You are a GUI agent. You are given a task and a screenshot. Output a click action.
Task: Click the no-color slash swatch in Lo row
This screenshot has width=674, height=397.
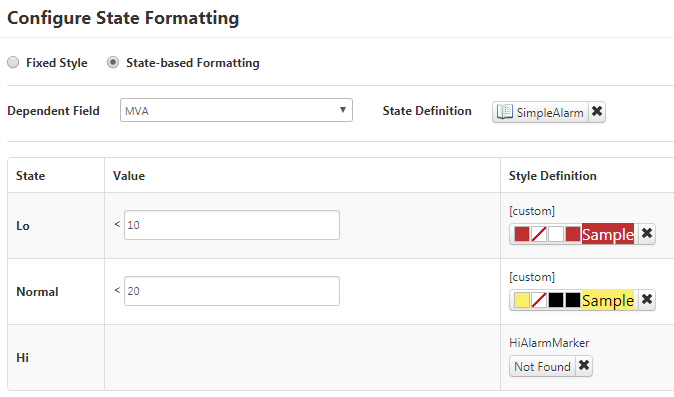pos(539,234)
